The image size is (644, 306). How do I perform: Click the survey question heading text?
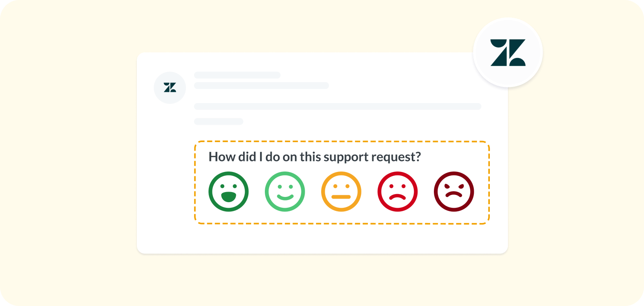(x=315, y=157)
